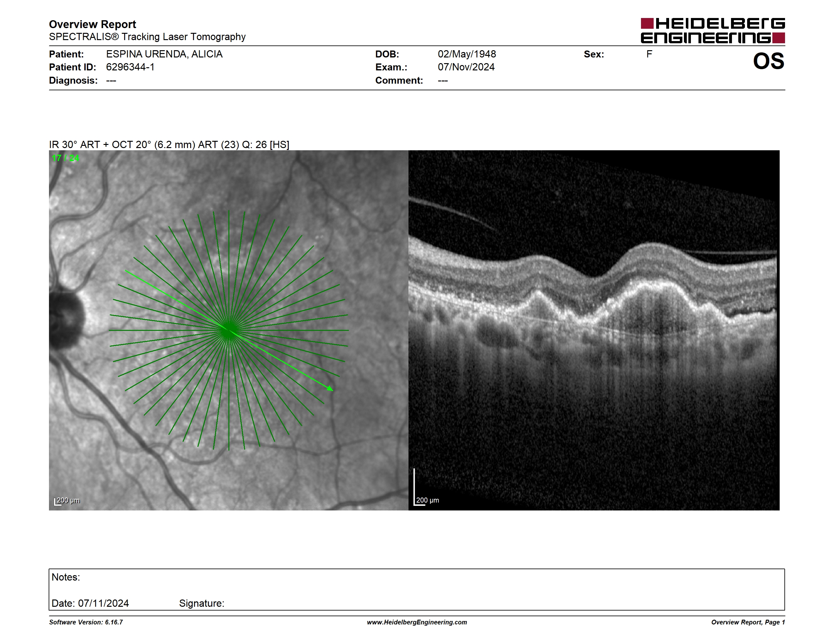Image resolution: width=834 pixels, height=644 pixels.
Task: Click the Comment label
Action: coord(399,80)
